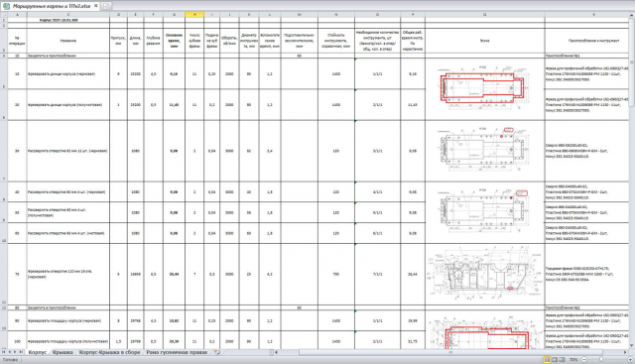Zoom out with the minus button

click(584, 360)
